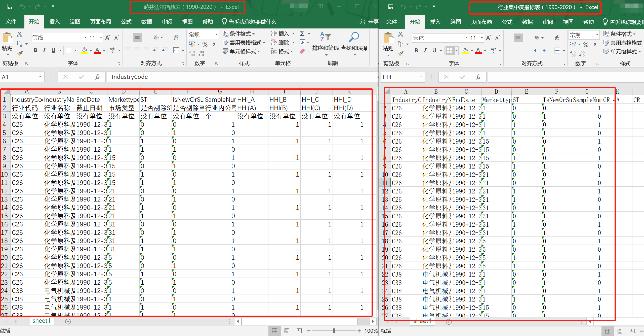Click Insert Function fx in left window

(97, 77)
